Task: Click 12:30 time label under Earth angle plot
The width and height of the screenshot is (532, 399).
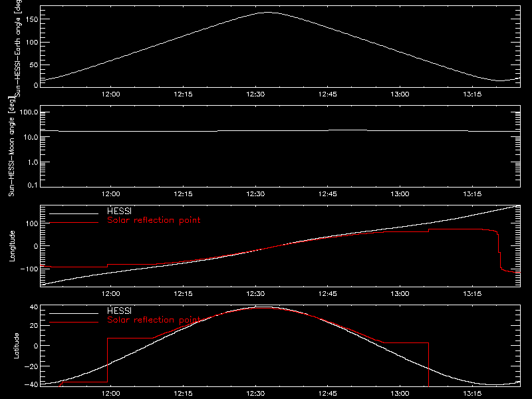Action: (x=255, y=94)
